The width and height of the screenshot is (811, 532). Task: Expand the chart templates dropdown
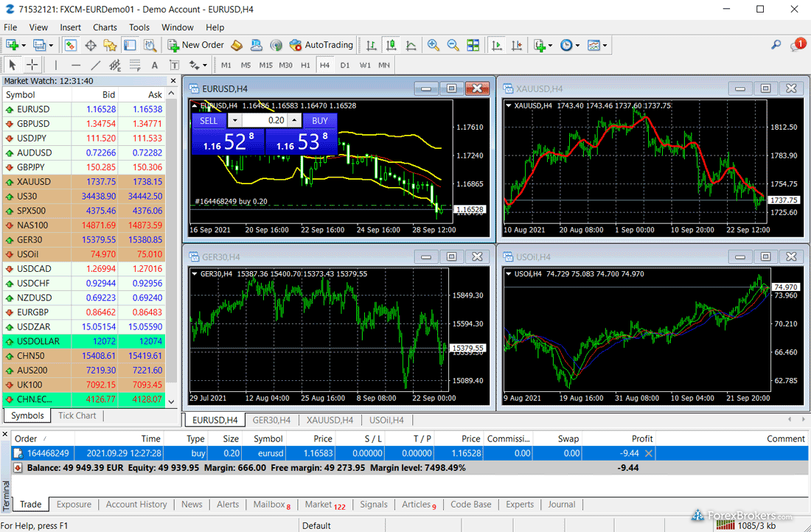click(605, 45)
